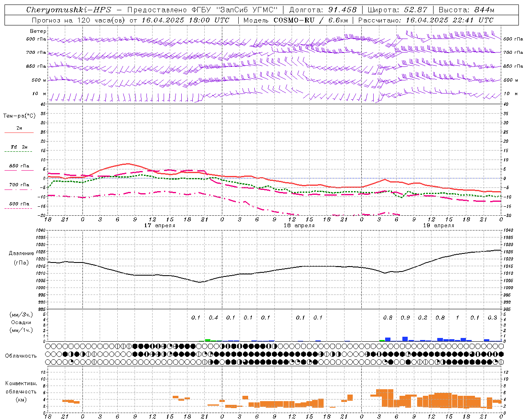Click the 'Осадки' precipitation label
Image resolution: width=525 pixels, height=420 pixels.
click(x=21, y=322)
